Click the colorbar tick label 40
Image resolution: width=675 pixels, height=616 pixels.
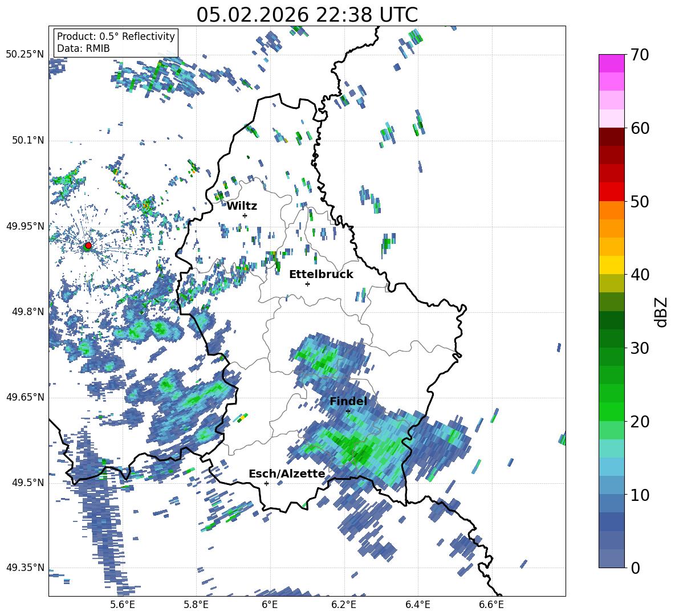[x=640, y=275]
